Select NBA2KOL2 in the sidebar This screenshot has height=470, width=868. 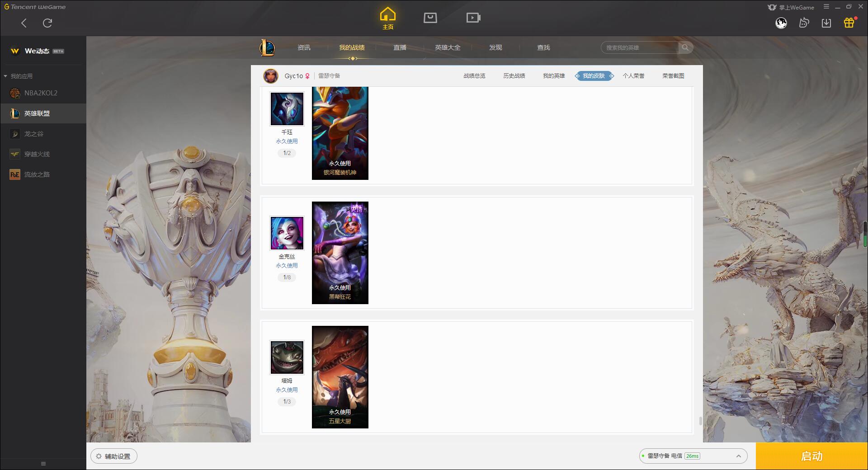43,93
